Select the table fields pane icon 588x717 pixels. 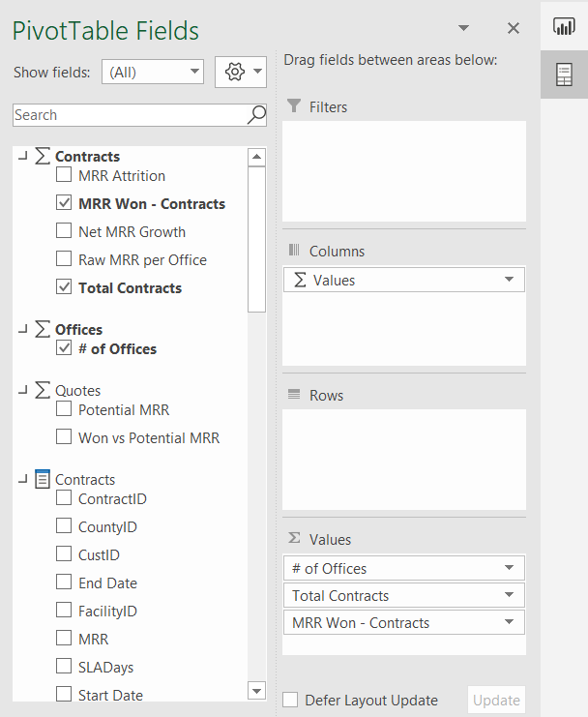[564, 75]
